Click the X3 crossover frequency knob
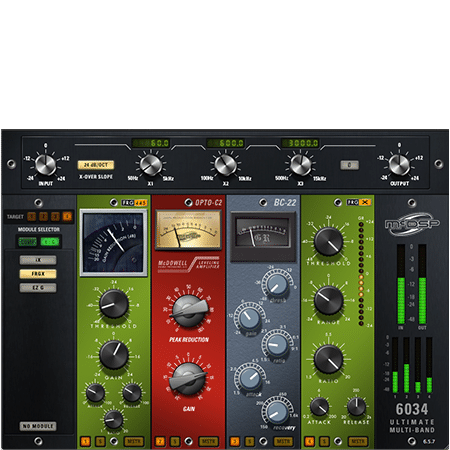 [x=300, y=165]
